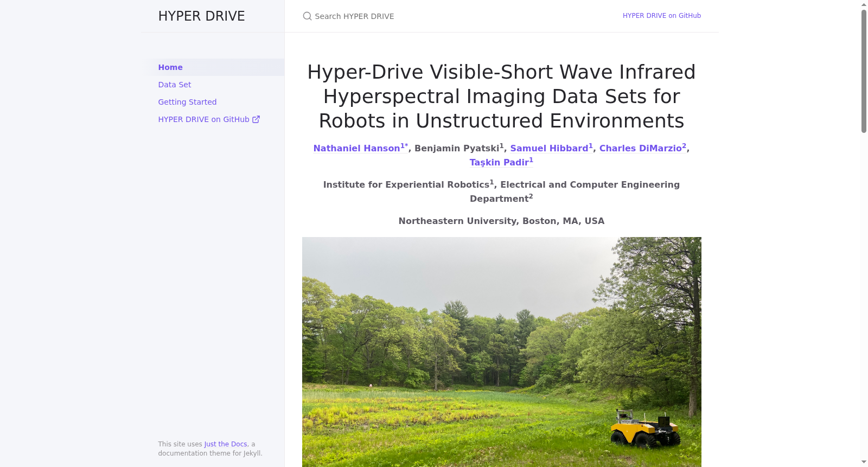This screenshot has height=467, width=868.
Task: Click "Northeastern University, Boston, MA, USA" text
Action: pos(501,221)
